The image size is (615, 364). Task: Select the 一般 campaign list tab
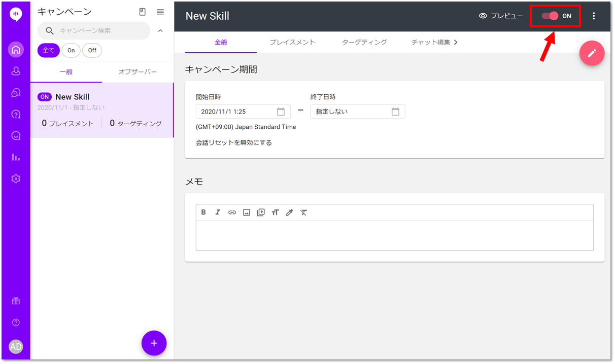66,72
